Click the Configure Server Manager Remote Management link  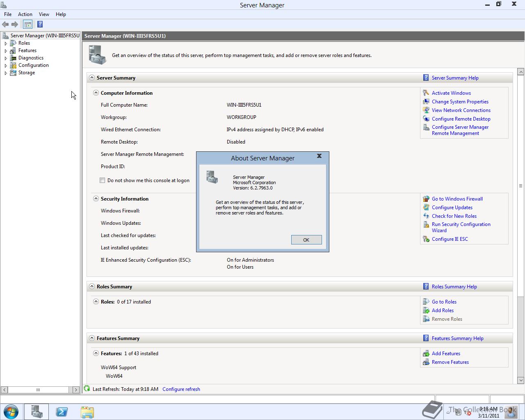pyautogui.click(x=460, y=130)
